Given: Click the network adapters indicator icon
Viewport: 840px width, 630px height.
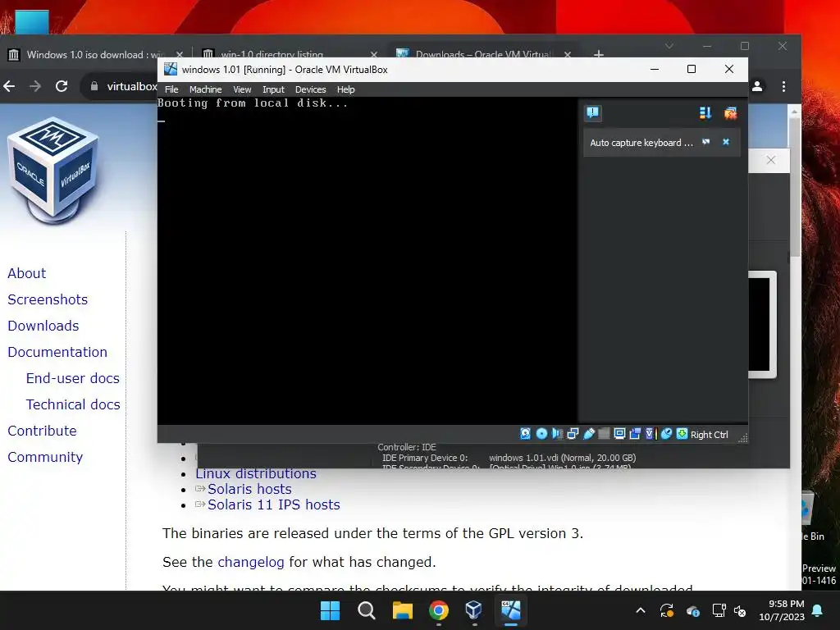Looking at the screenshot, I should [573, 434].
